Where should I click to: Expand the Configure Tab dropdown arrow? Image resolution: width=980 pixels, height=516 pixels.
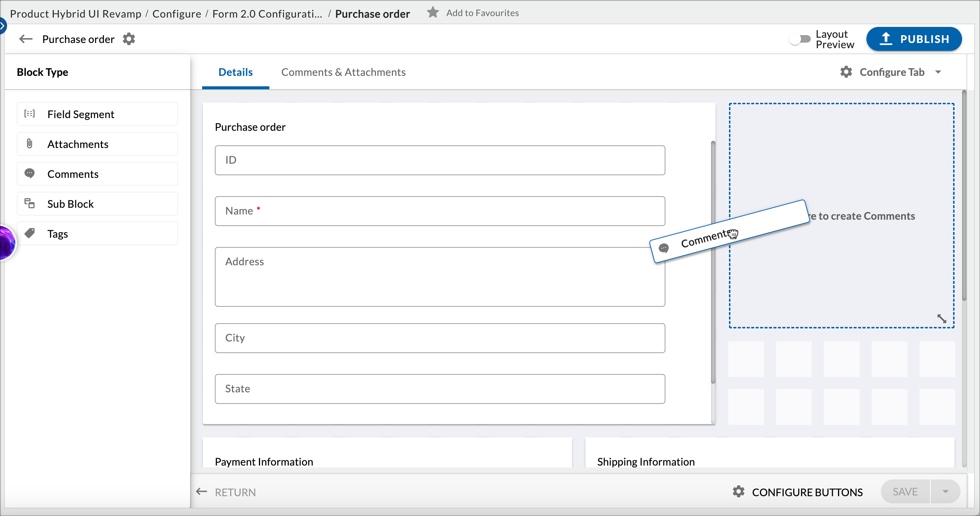click(938, 72)
